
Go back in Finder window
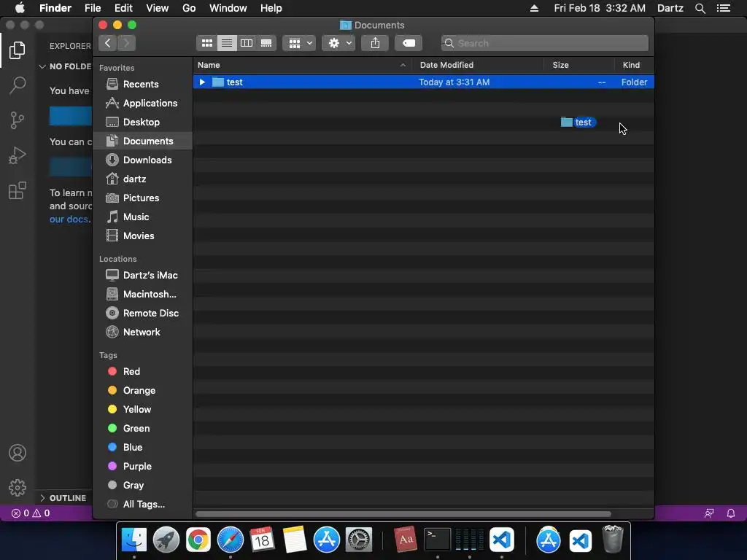point(108,43)
